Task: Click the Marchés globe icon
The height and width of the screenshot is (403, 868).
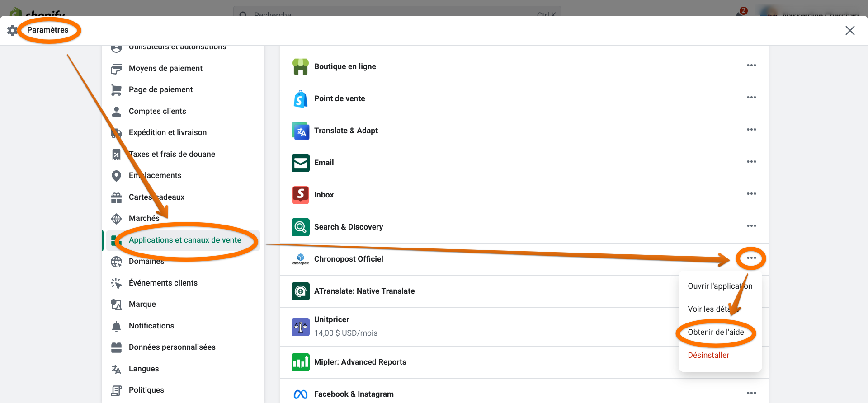Action: (x=116, y=219)
